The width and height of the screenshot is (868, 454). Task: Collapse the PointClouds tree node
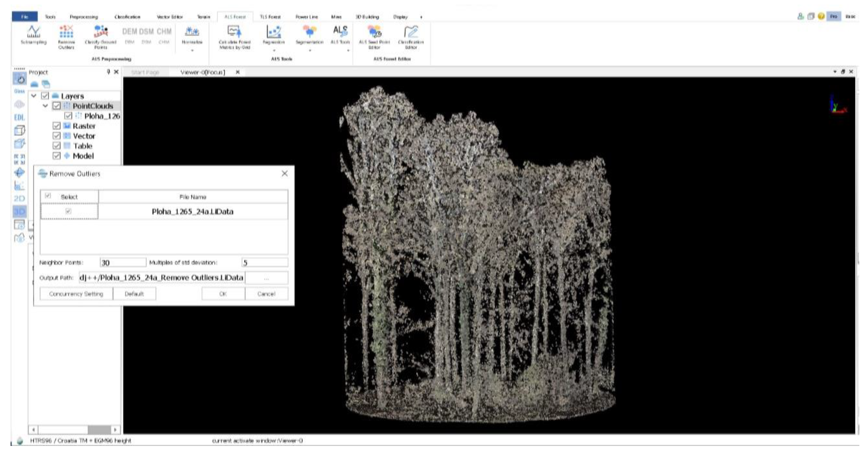pos(45,106)
